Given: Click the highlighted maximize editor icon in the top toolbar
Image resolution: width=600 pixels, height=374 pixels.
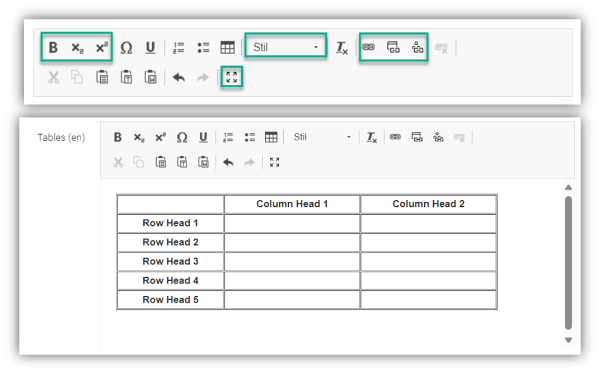Looking at the screenshot, I should pos(232,77).
